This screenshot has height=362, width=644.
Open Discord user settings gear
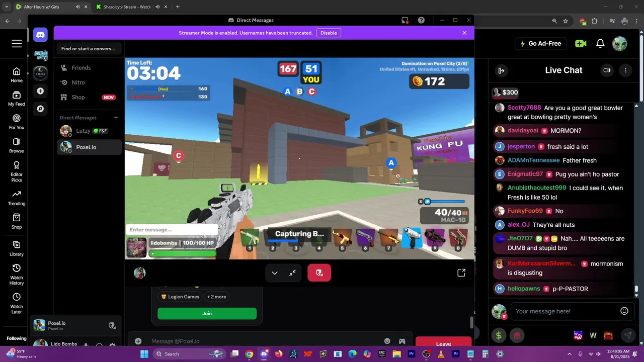click(x=112, y=345)
